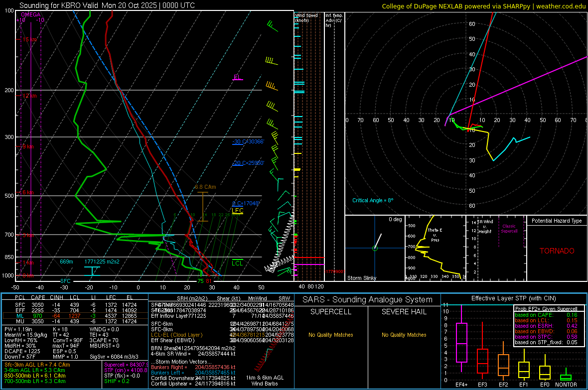This screenshot has height=390, width=588.
Task: Click No Quality Matches under SUPERCELL
Action: point(331,335)
